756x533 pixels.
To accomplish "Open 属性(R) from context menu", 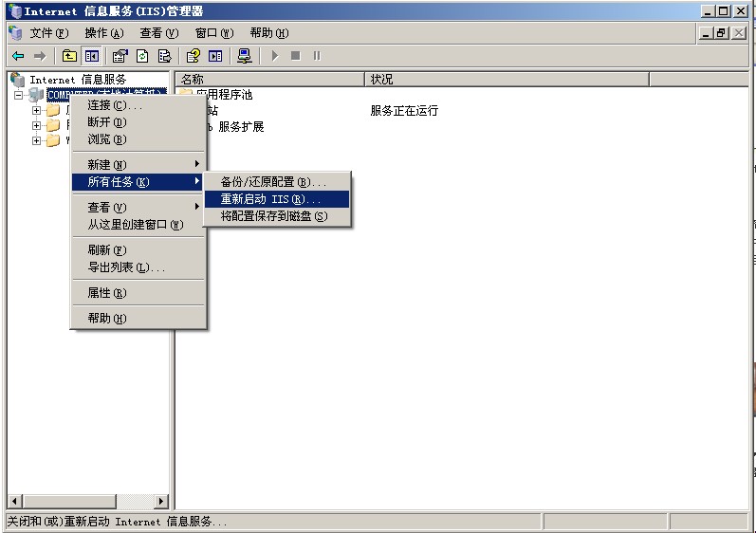I will [138, 292].
